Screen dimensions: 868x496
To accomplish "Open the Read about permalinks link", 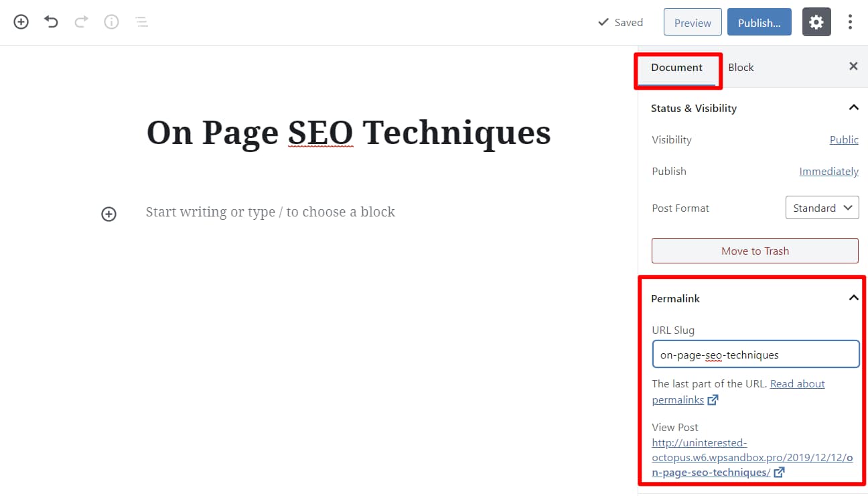I will click(x=797, y=383).
